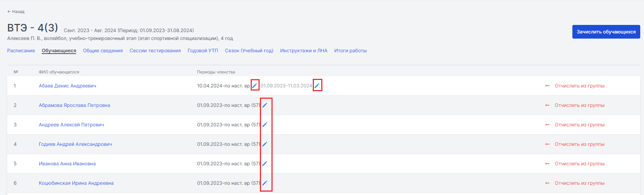Select the Обучающиеся tab

[59, 51]
